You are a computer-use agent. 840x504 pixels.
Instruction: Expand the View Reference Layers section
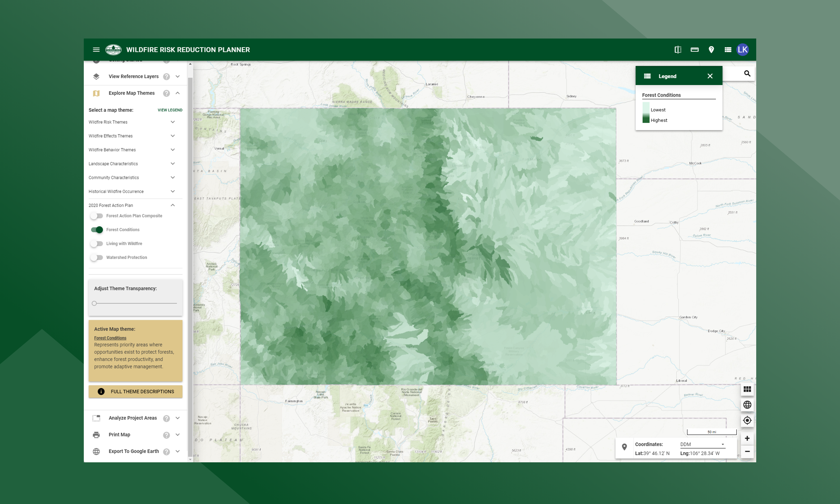178,76
